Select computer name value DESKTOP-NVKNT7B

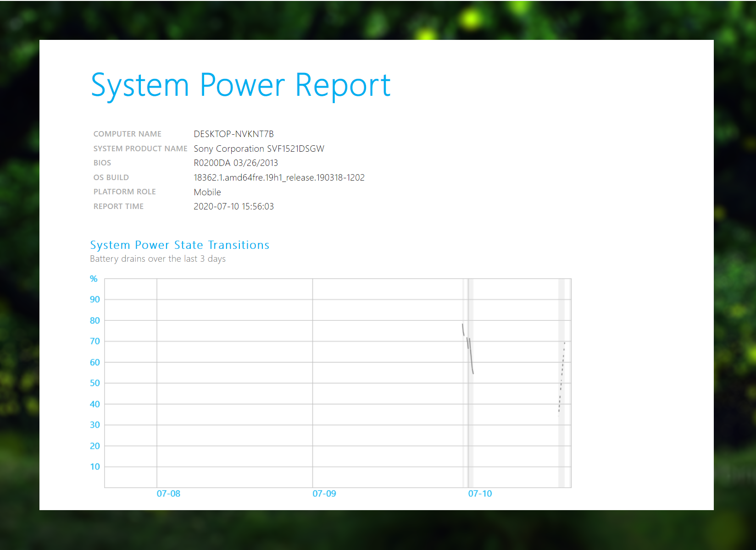pos(233,134)
